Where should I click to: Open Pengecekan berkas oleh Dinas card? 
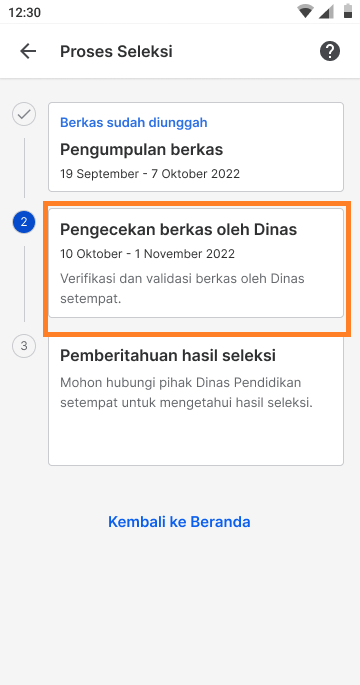click(196, 263)
